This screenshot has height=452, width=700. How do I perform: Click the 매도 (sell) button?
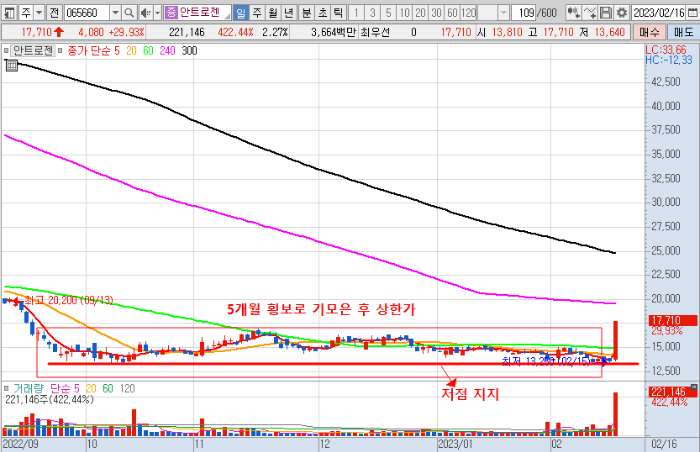point(683,32)
